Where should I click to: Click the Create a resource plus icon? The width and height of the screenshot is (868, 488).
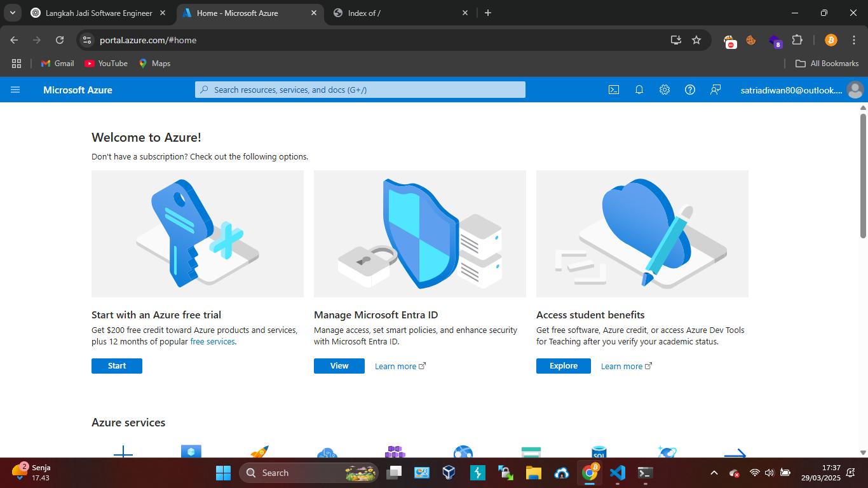click(123, 452)
